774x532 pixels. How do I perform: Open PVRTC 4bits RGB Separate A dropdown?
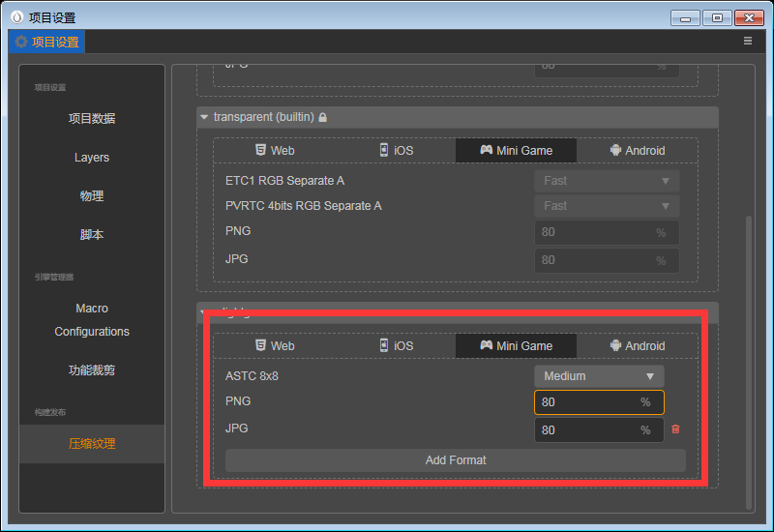pyautogui.click(x=607, y=206)
